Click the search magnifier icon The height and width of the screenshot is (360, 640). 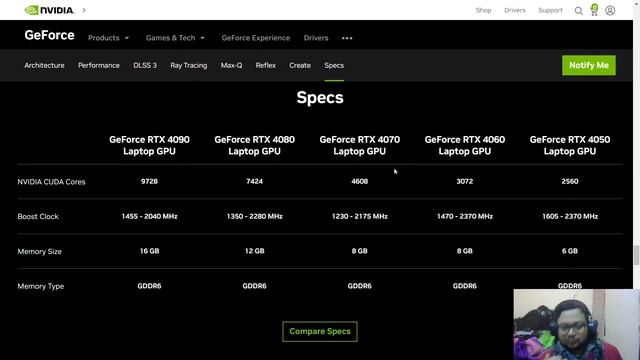pyautogui.click(x=578, y=11)
